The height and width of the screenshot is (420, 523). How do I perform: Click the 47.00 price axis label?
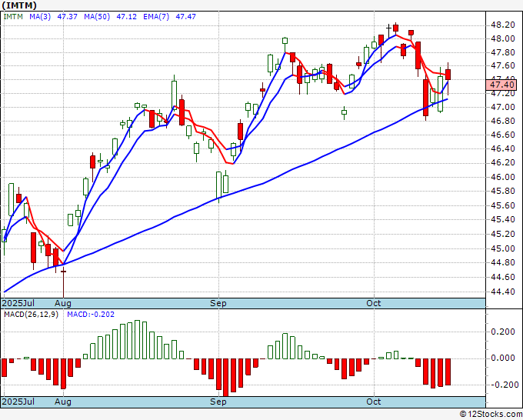[x=503, y=107]
